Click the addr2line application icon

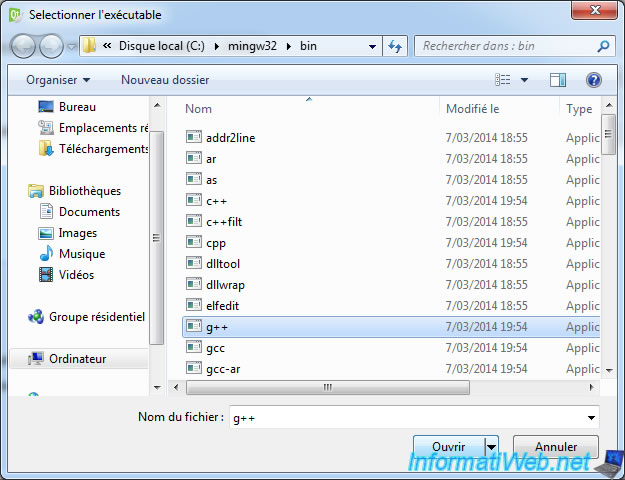(x=194, y=137)
